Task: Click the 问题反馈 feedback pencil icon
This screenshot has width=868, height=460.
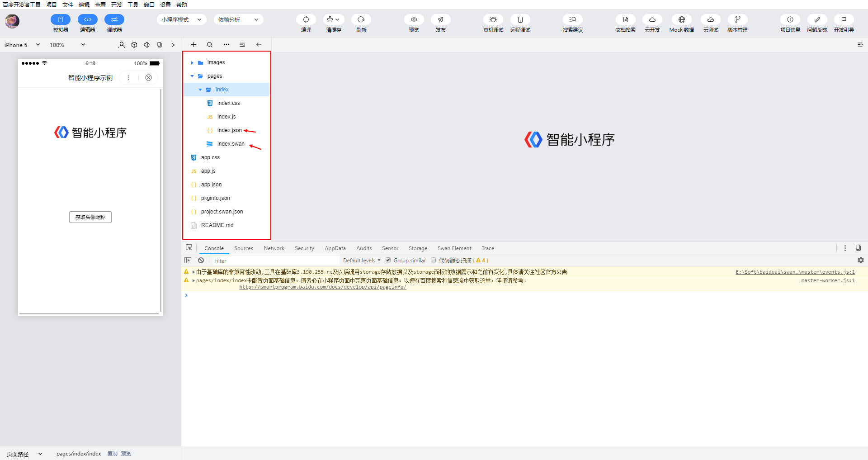Action: [817, 19]
